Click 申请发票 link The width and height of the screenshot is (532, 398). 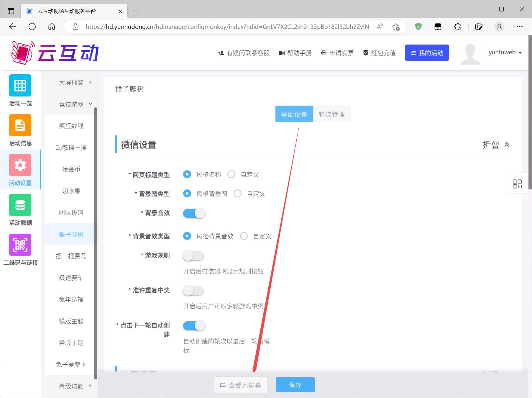337,53
